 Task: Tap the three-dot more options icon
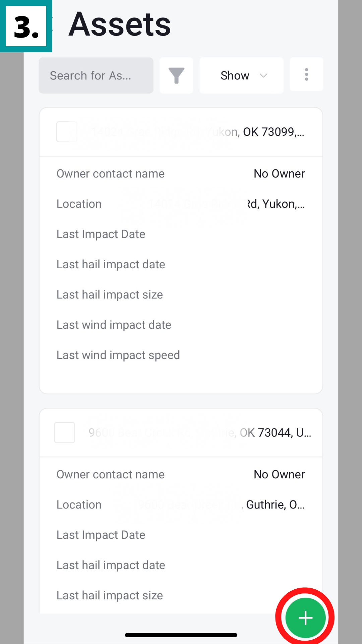coord(306,74)
